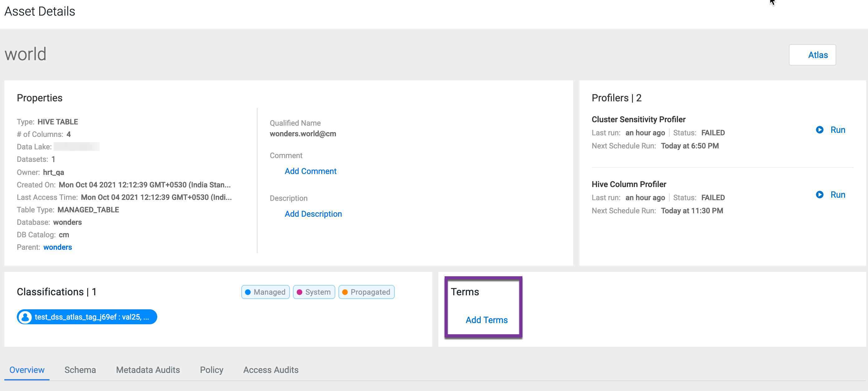Click the Cluster Sensitivity Profiler run icon

click(819, 130)
